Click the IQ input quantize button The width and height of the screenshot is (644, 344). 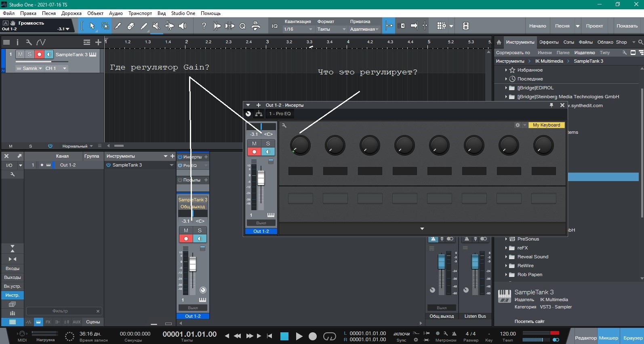coord(275,26)
